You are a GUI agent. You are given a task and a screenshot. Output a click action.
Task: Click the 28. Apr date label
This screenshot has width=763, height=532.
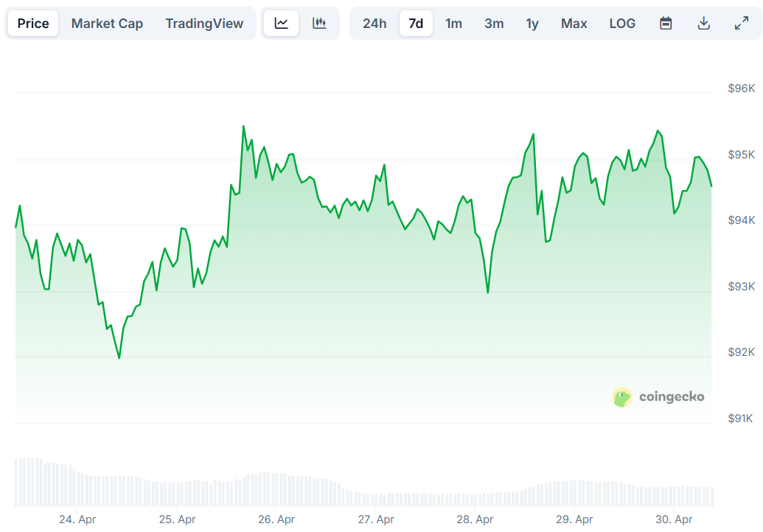tap(475, 519)
